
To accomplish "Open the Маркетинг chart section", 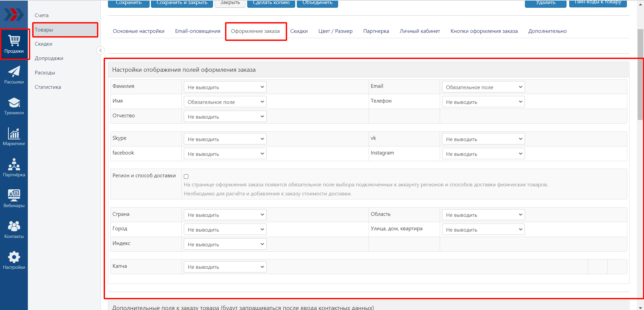I will (x=14, y=137).
